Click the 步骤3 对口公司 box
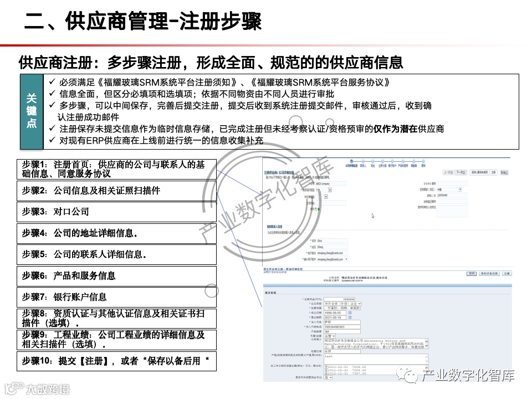This screenshot has width=532, height=399. [116, 212]
